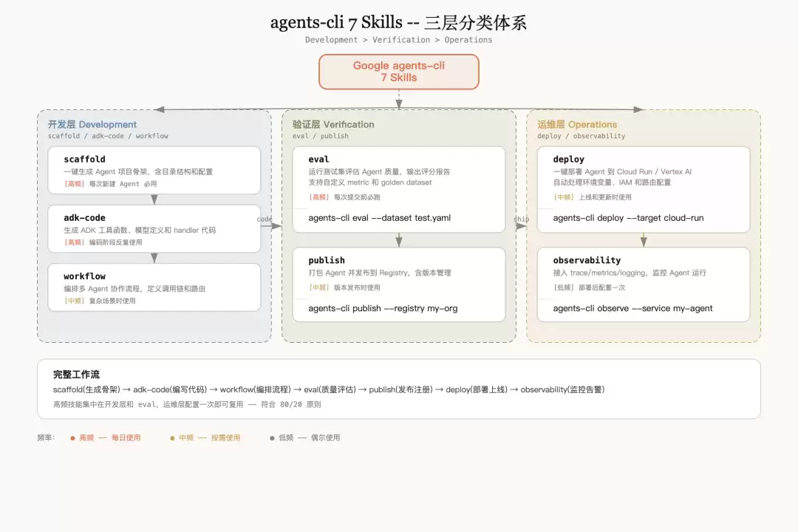Click the "scaffold" card title
The width and height of the screenshot is (798, 532).
[84, 160]
